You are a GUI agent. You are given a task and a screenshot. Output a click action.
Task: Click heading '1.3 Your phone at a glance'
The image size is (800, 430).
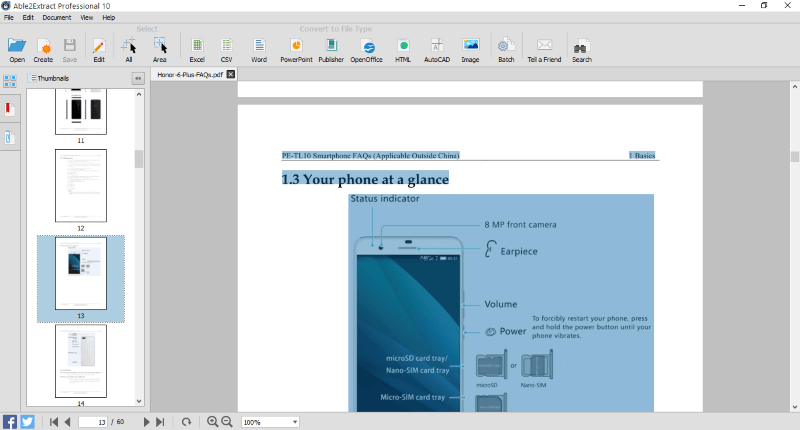tap(365, 179)
